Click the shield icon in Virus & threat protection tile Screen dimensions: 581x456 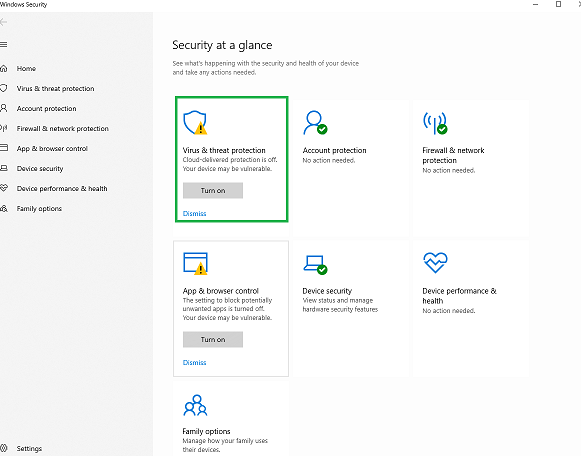[195, 122]
